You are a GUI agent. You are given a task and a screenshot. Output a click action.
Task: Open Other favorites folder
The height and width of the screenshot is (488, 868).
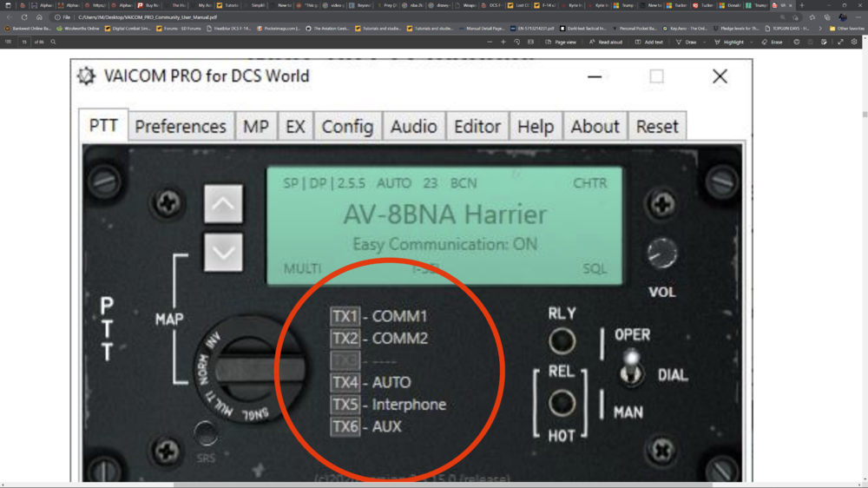(x=846, y=29)
